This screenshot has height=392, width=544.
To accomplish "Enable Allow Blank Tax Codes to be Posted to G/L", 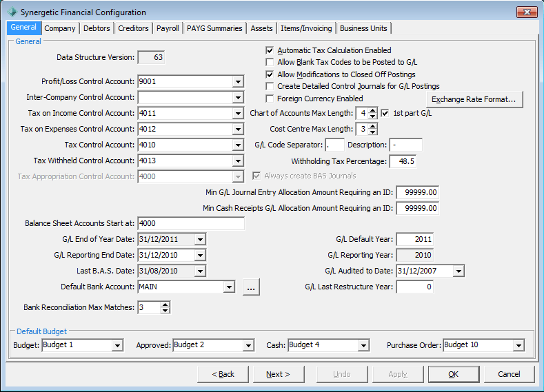I will [x=270, y=63].
